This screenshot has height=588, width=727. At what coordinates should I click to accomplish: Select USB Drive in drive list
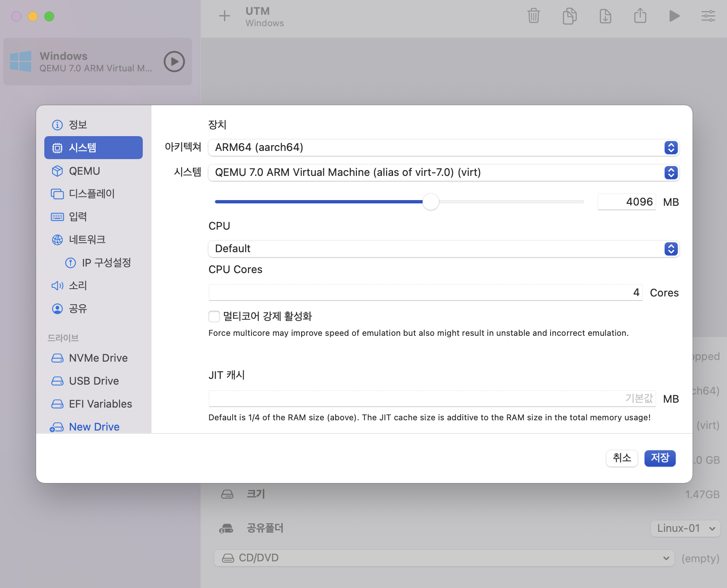[x=94, y=381]
